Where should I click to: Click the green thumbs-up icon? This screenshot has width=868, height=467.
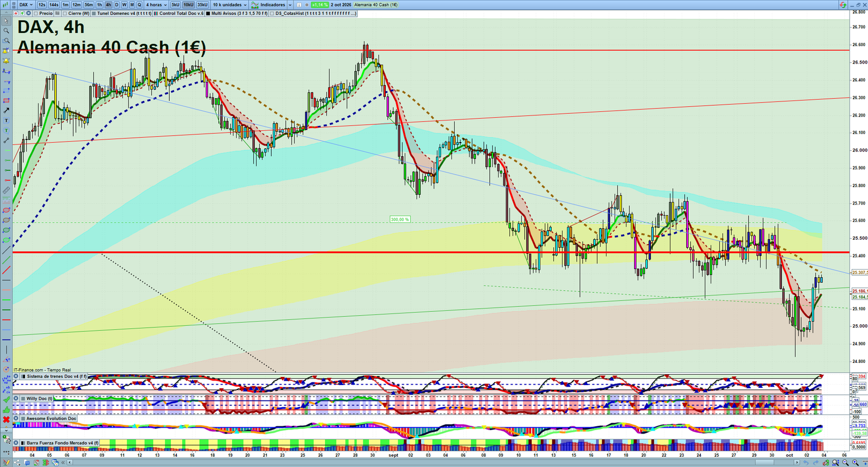pos(7,410)
